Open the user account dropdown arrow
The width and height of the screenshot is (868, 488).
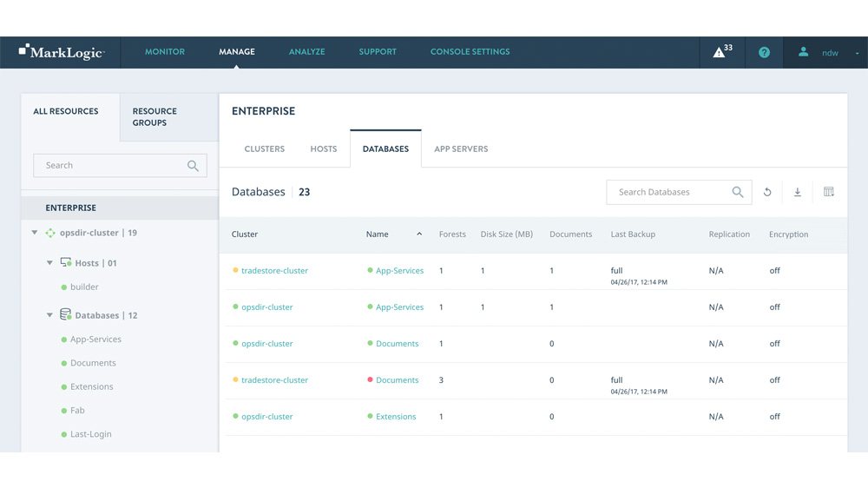coord(857,53)
